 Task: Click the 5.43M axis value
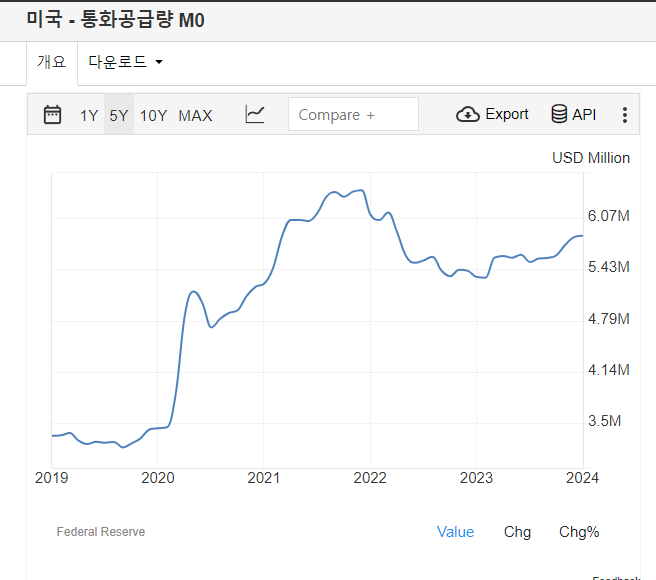point(609,267)
